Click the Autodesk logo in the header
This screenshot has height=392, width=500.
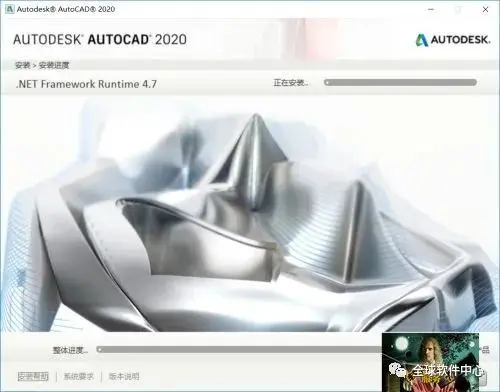(x=452, y=40)
